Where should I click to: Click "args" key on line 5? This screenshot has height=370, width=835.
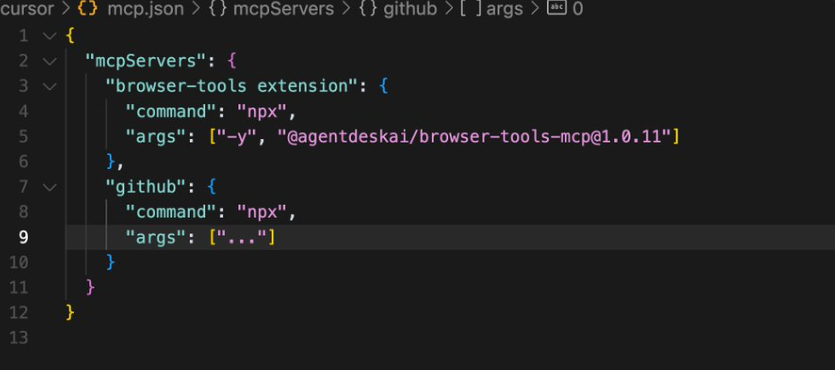(156, 137)
